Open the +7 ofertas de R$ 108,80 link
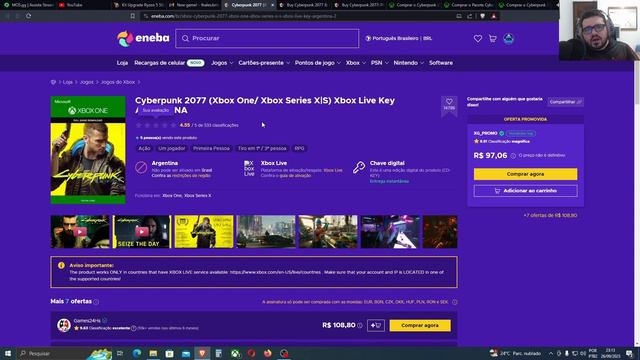 click(550, 215)
